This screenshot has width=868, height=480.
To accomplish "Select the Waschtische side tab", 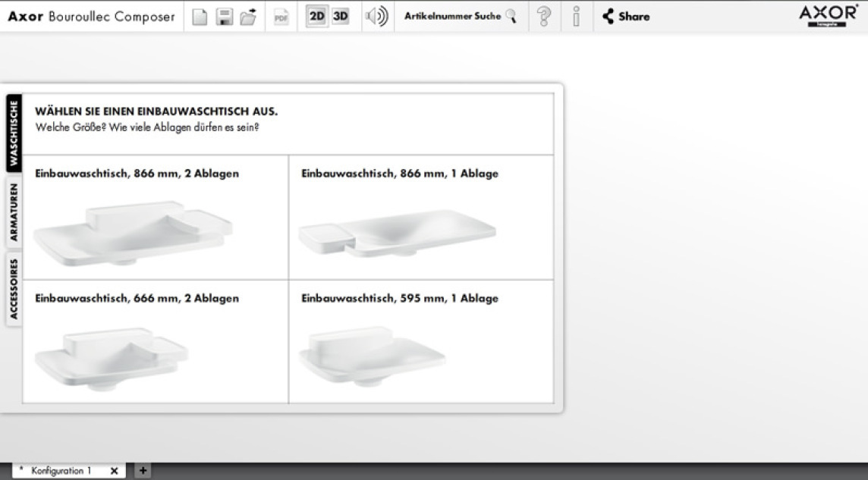I will 14,133.
